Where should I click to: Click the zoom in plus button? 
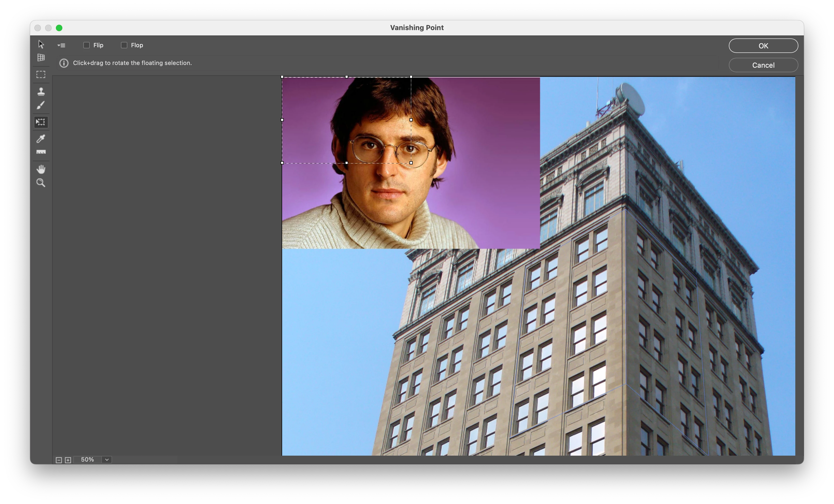pos(68,460)
